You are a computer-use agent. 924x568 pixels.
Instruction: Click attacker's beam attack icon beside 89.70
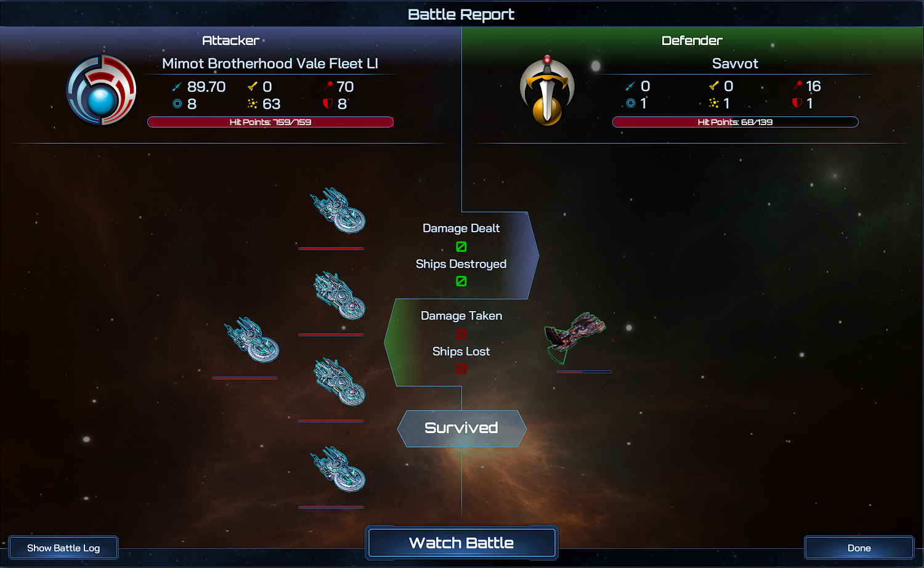pyautogui.click(x=177, y=87)
